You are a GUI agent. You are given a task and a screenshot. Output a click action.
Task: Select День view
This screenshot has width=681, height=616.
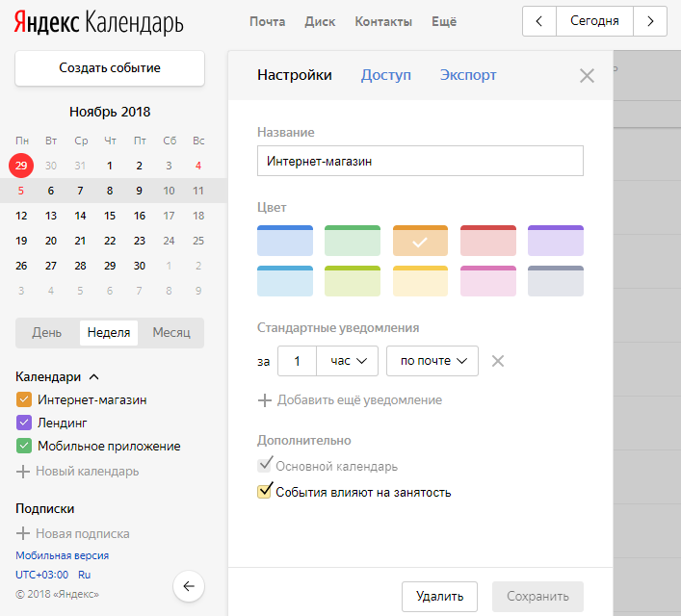(47, 333)
